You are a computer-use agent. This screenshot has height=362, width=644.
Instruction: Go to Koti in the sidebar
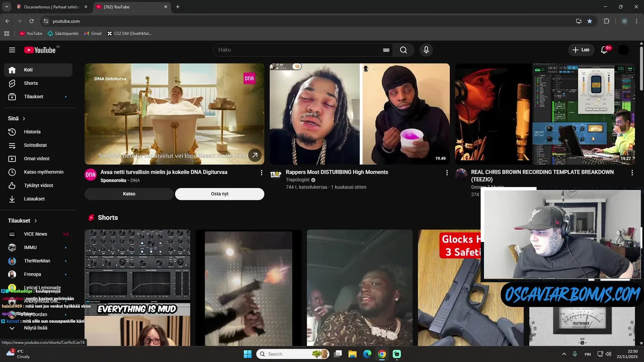coord(38,70)
